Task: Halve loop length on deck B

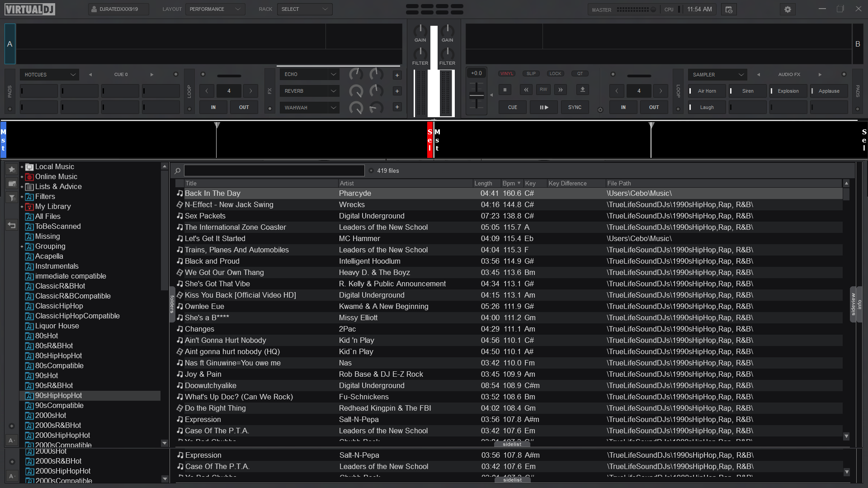Action: click(x=617, y=91)
